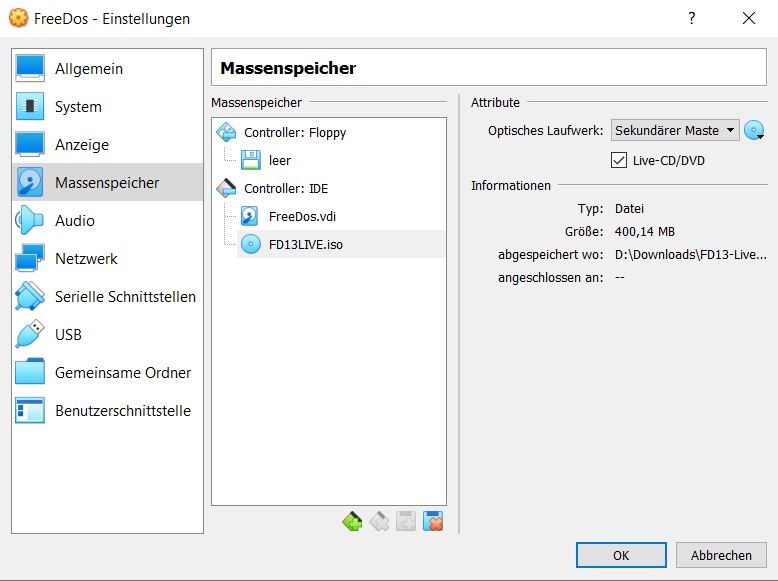The height and width of the screenshot is (581, 778).
Task: Remove the selected storage attachment
Action: [x=433, y=521]
